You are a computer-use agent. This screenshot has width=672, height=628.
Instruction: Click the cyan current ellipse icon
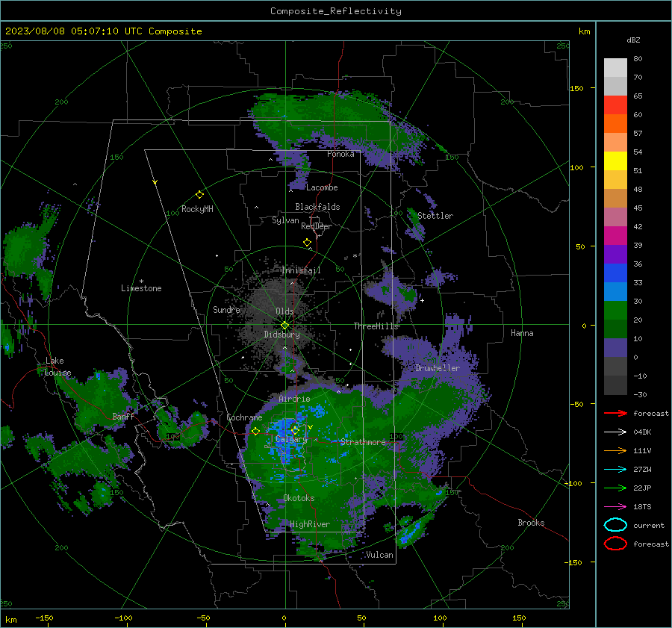615,525
